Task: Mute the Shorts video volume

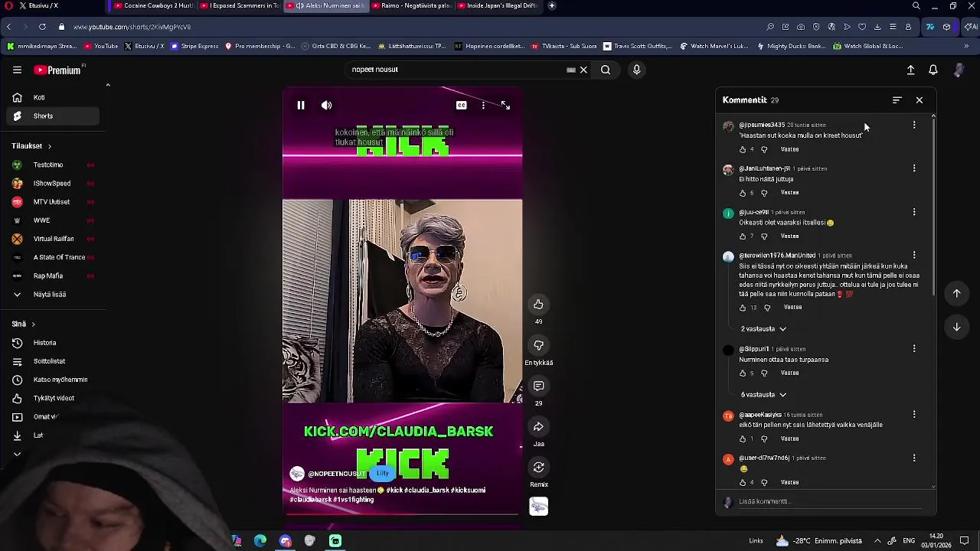Action: (327, 106)
